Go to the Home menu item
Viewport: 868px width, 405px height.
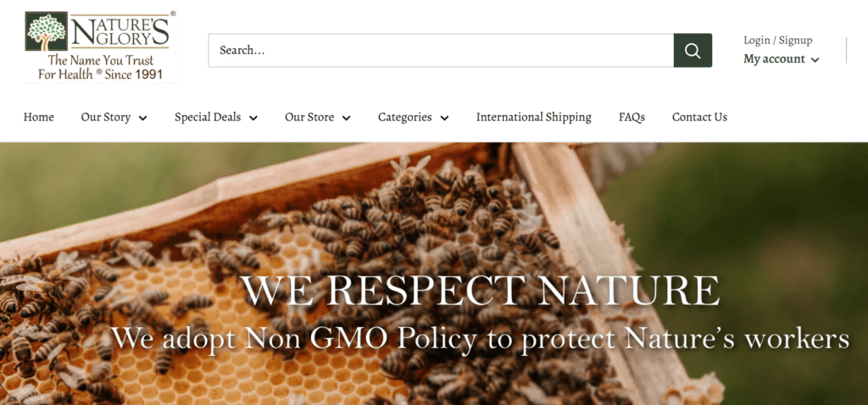39,117
